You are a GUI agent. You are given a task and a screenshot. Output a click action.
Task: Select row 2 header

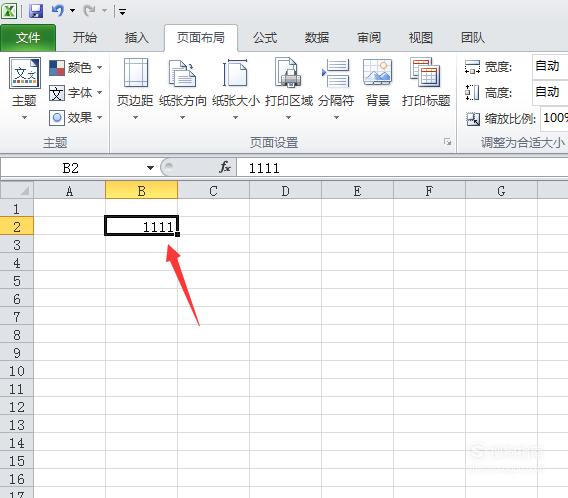(x=17, y=227)
